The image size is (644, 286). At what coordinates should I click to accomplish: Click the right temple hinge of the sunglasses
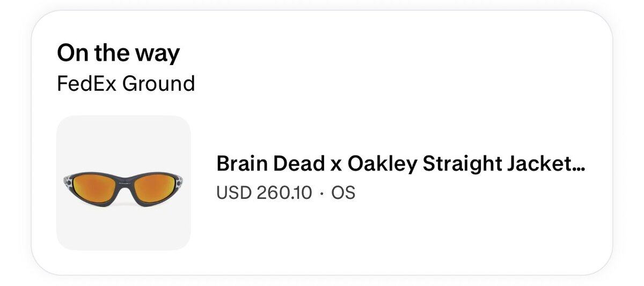tap(179, 182)
